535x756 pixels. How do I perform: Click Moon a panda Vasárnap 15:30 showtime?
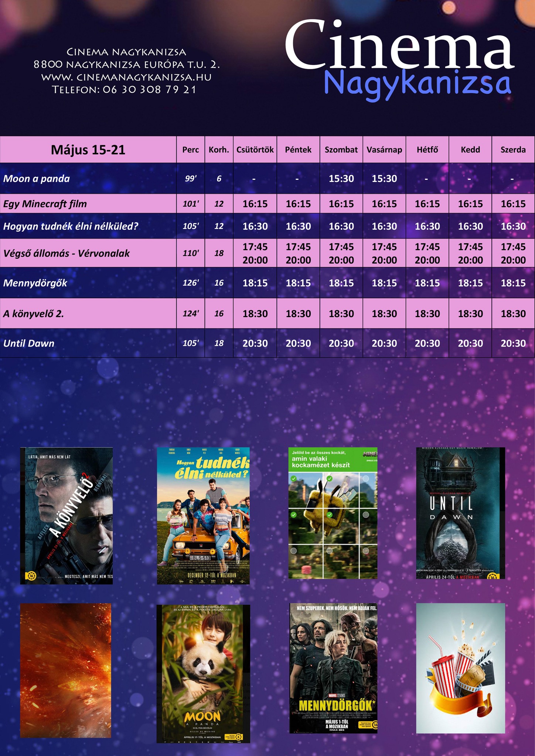click(384, 179)
